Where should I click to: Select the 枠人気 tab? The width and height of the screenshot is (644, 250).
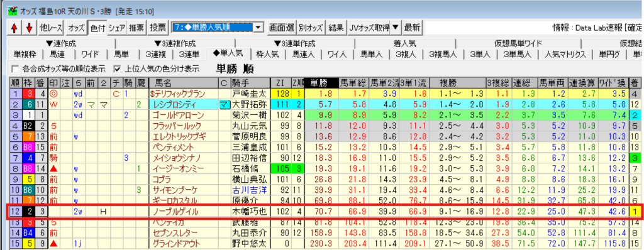click(268, 54)
